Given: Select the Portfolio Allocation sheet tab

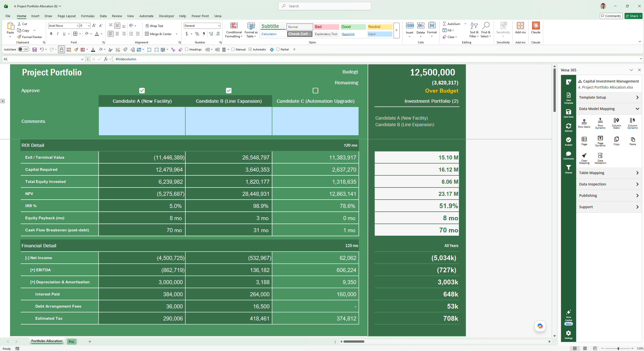Looking at the screenshot, I should point(47,341).
